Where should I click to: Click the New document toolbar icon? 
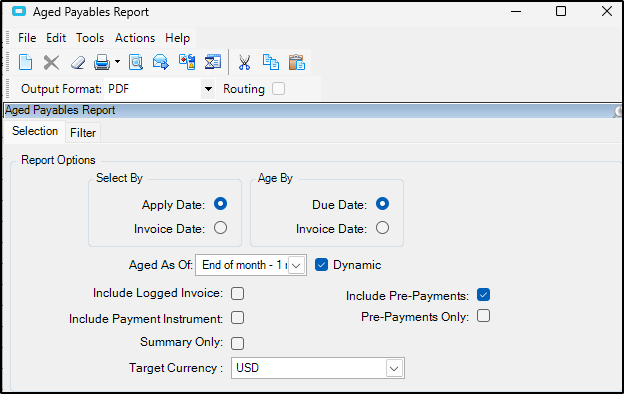(x=25, y=62)
